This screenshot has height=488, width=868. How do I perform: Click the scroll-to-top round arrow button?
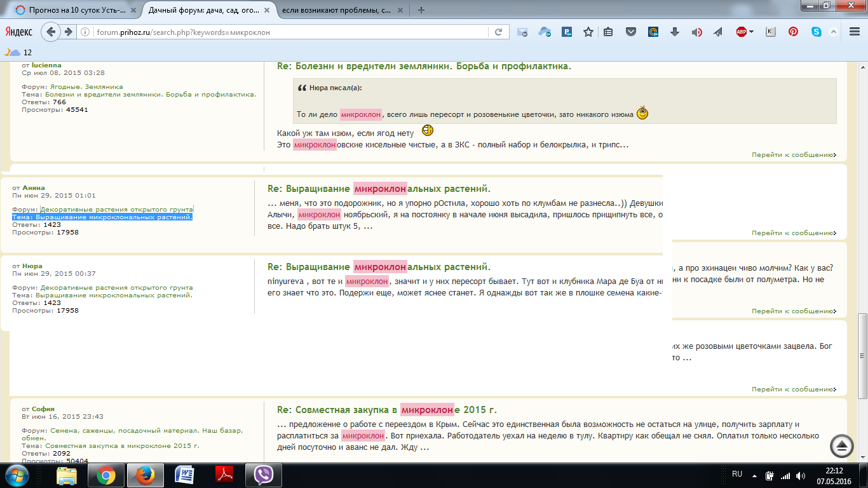(x=842, y=446)
